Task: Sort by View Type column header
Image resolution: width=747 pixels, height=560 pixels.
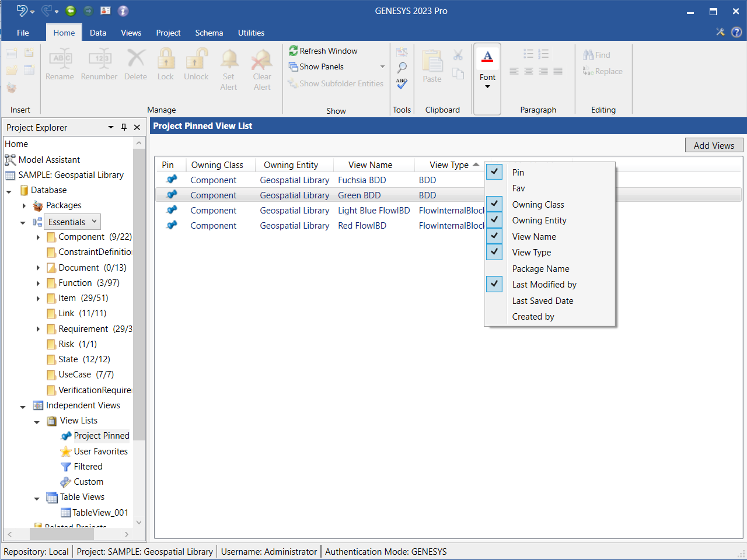Action: (x=449, y=165)
